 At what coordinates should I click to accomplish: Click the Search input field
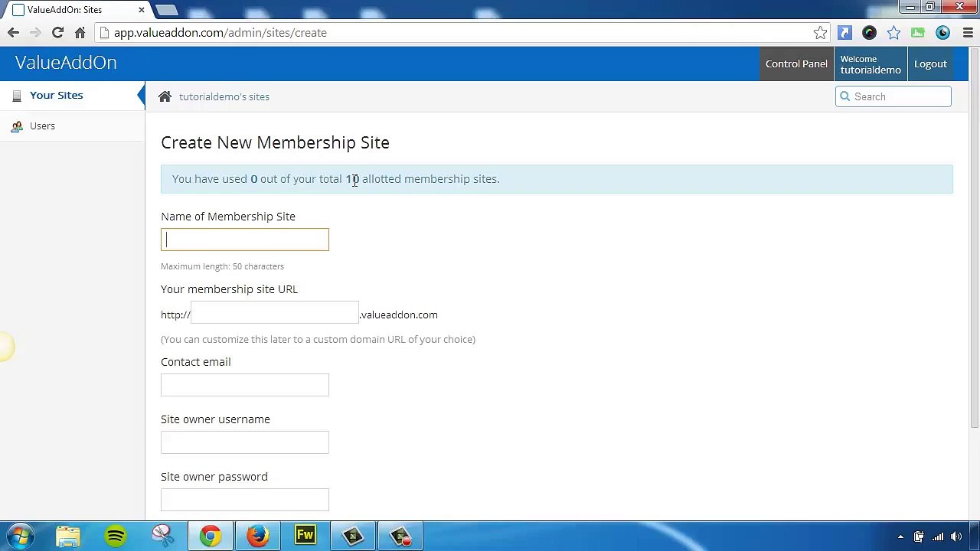[x=893, y=96]
